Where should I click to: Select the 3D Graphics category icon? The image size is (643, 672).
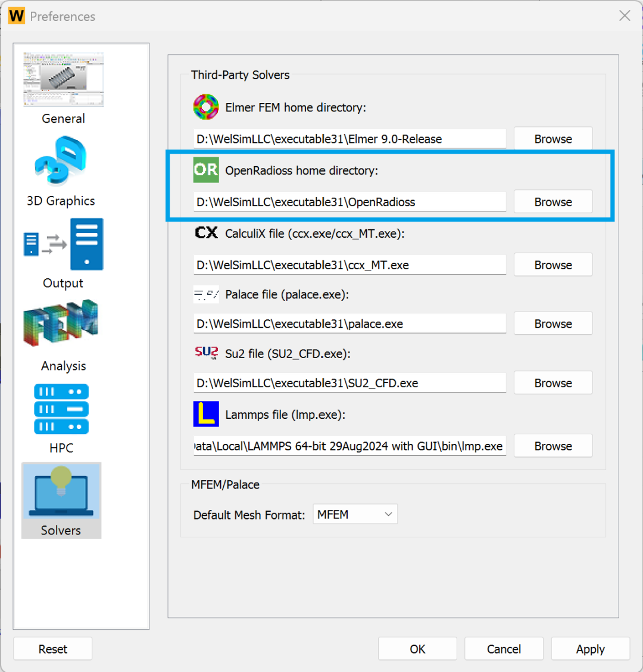coord(61,161)
